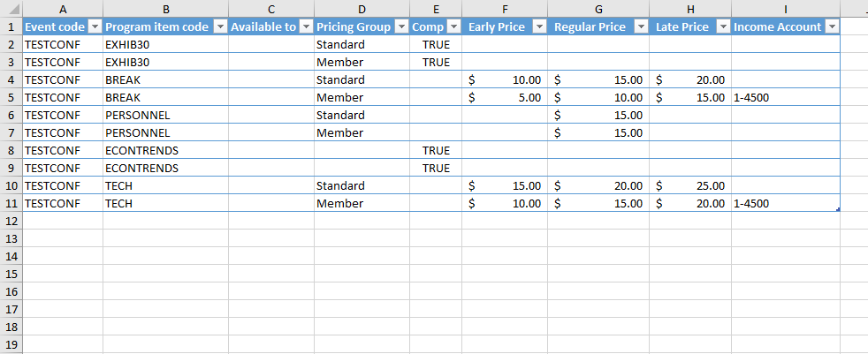
Task: Open the Early Price filter dropdown
Action: [537, 26]
